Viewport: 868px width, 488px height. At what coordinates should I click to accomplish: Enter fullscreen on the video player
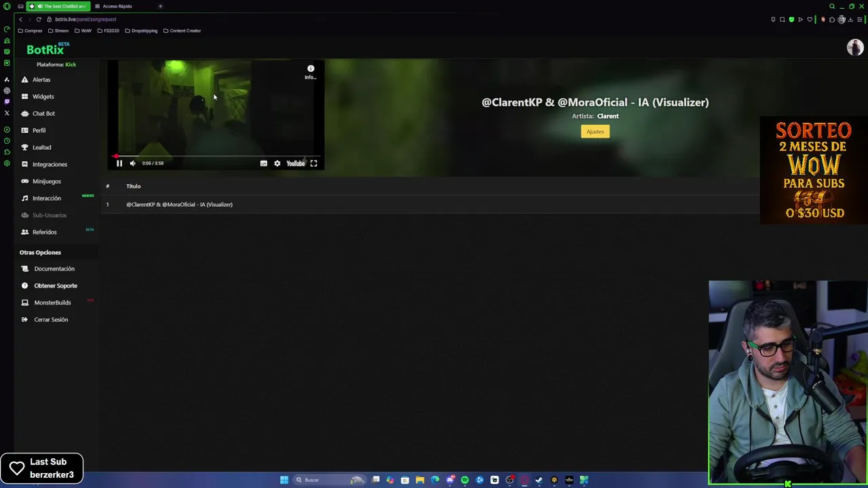[x=314, y=163]
